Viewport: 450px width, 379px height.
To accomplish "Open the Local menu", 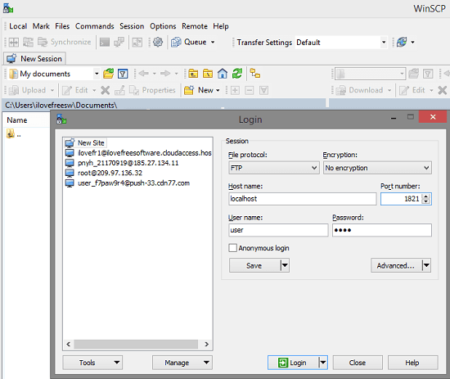I will point(18,26).
